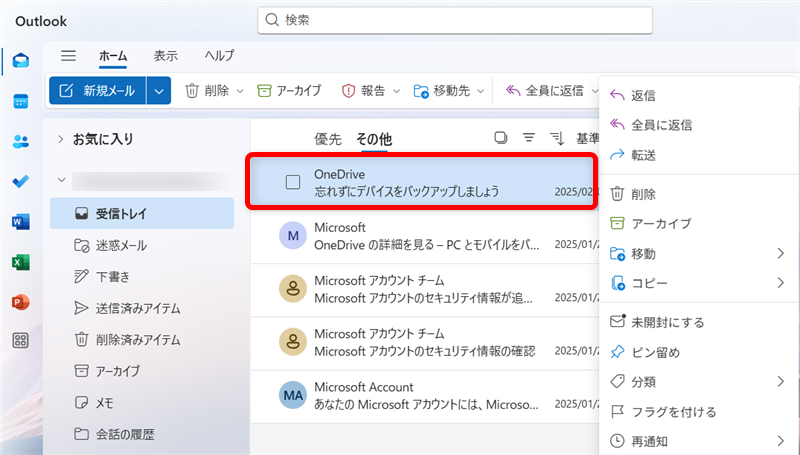Choose 転送 in the context menu
The width and height of the screenshot is (800, 455).
(698, 155)
